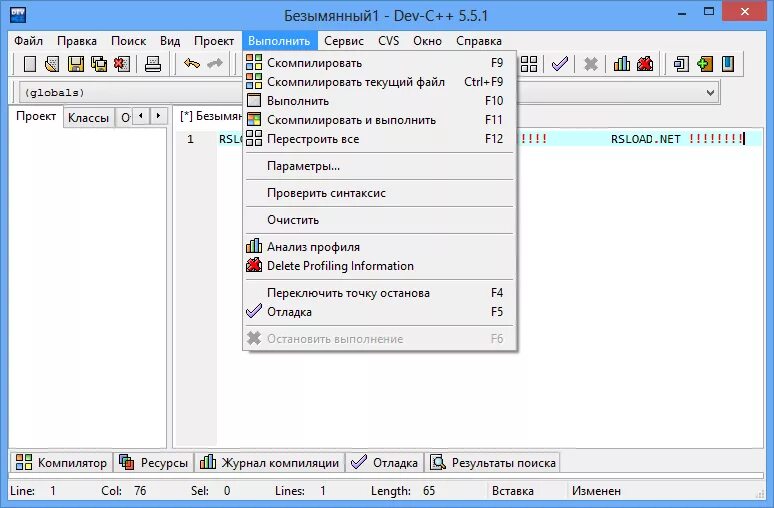The height and width of the screenshot is (508, 774).
Task: Click the Col: 76 status bar entry
Action: [x=123, y=491]
